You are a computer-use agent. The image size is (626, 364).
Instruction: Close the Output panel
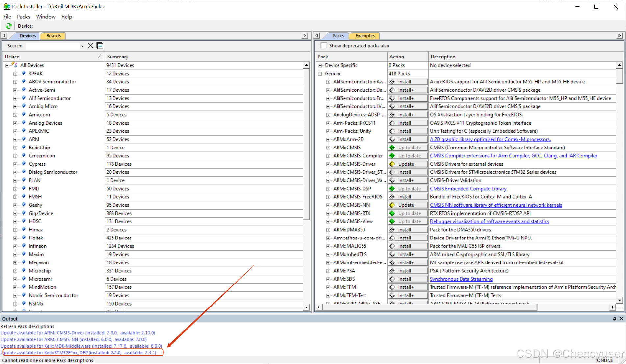[x=621, y=319]
